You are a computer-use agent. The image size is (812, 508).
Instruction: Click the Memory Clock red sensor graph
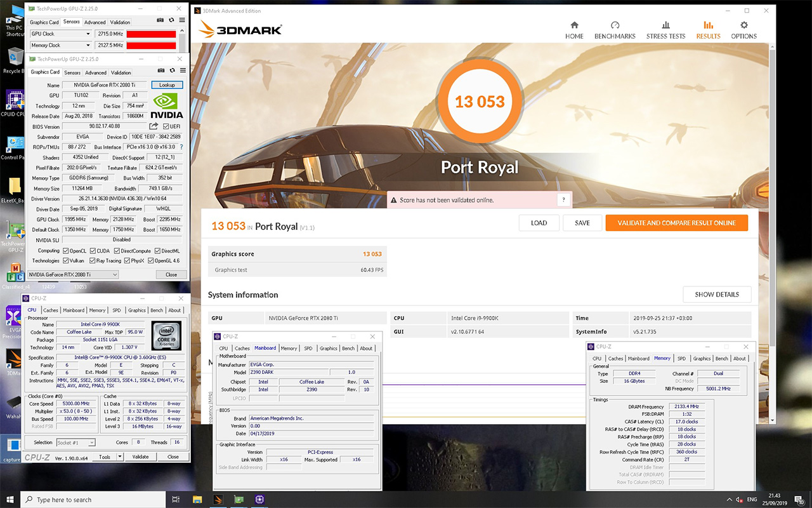point(152,45)
